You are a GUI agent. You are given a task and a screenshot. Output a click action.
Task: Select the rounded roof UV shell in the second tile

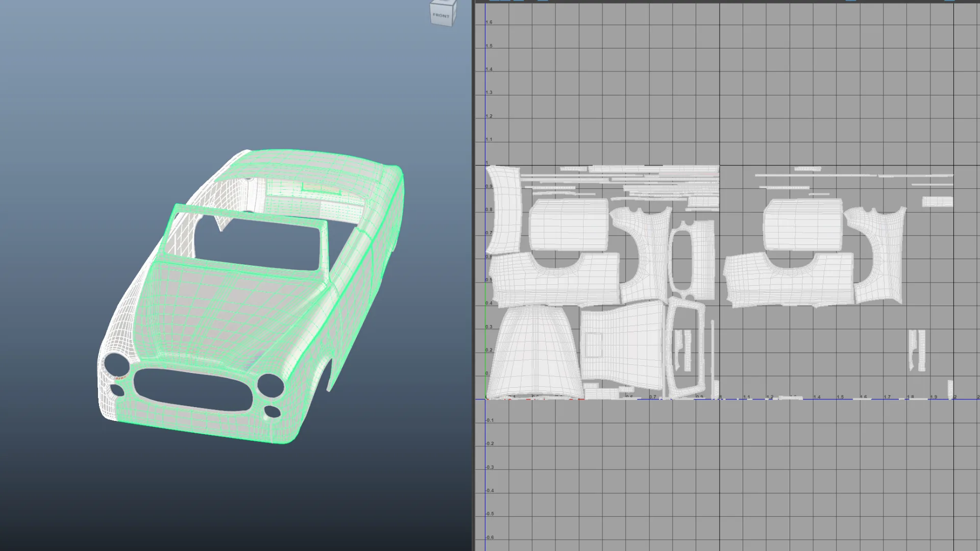[803, 224]
